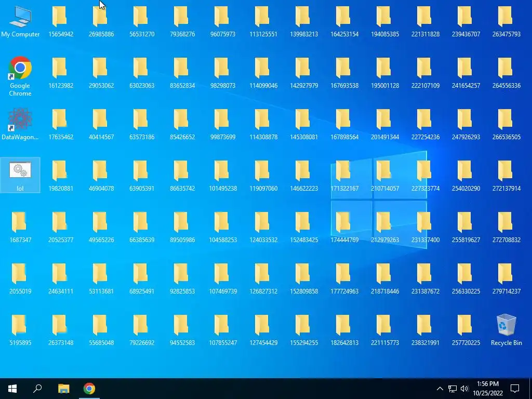Open the network status tray icon
This screenshot has width=532, height=399.
click(453, 389)
